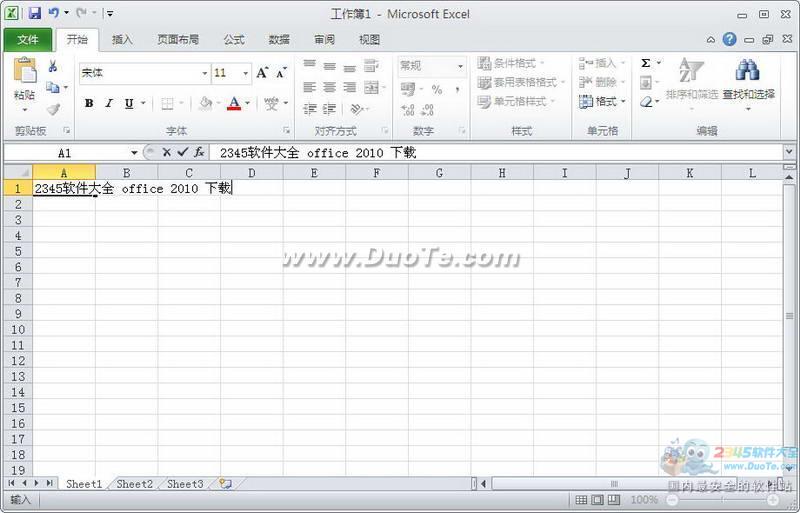Click the fill color paint bucket
This screenshot has width=800, height=513.
point(206,104)
